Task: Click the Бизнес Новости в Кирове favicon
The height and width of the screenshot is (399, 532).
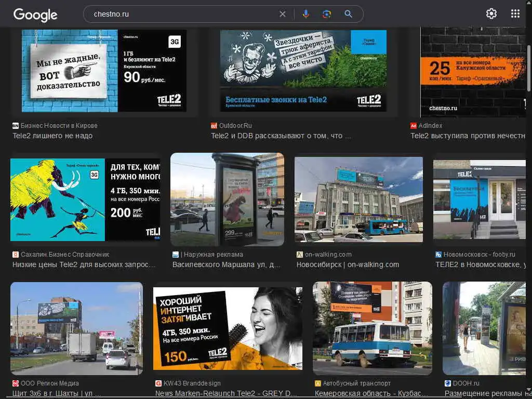Action: coord(15,126)
